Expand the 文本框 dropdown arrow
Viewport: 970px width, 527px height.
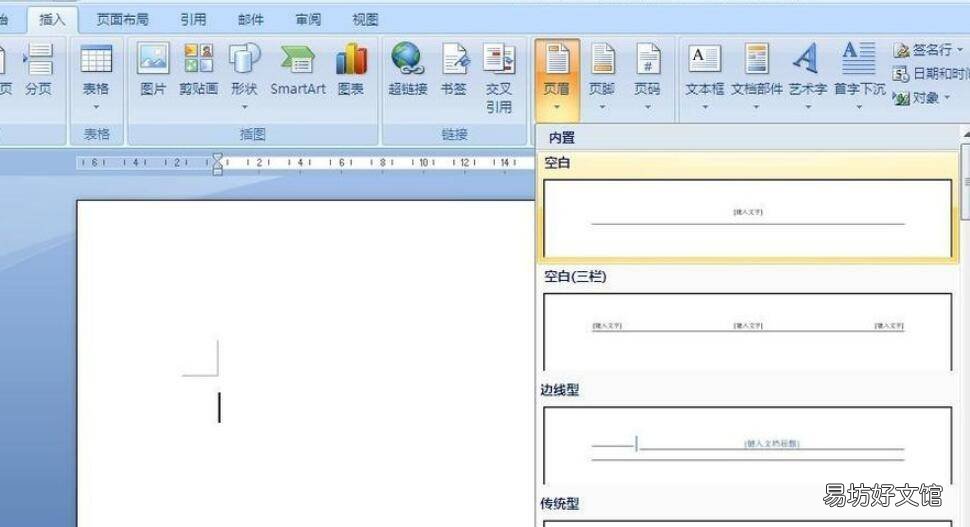coord(705,108)
